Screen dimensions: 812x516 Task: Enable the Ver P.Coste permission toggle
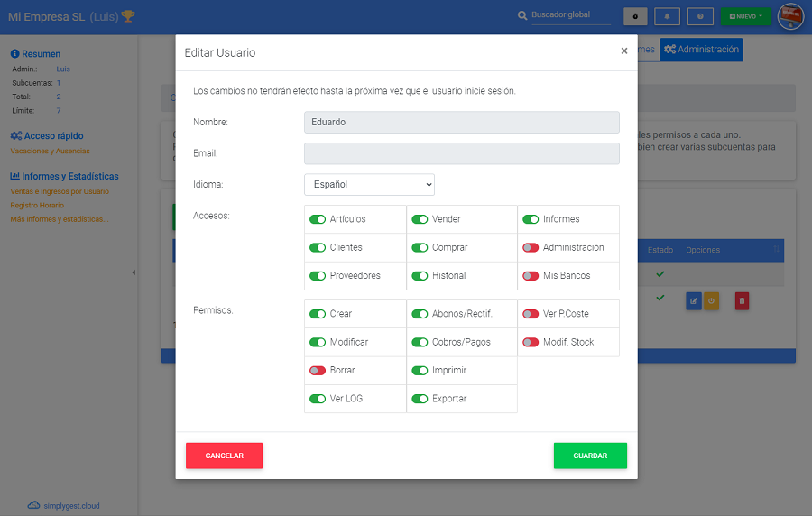[x=531, y=314]
